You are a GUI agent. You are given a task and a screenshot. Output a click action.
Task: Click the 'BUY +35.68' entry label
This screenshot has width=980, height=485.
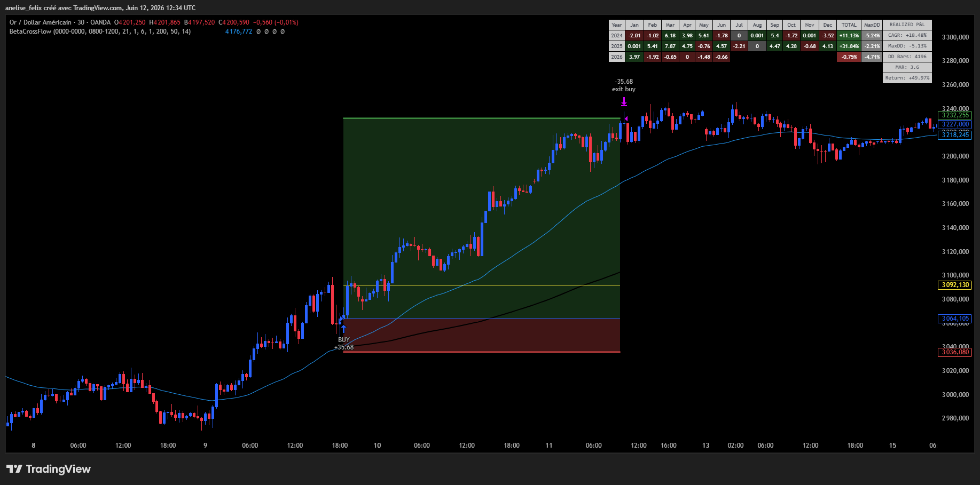click(344, 344)
